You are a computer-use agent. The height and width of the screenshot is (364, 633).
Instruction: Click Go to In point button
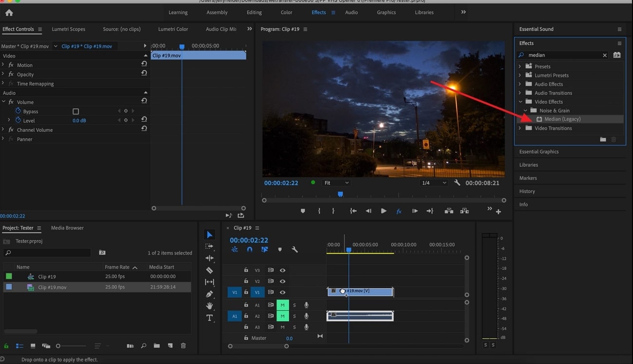353,211
